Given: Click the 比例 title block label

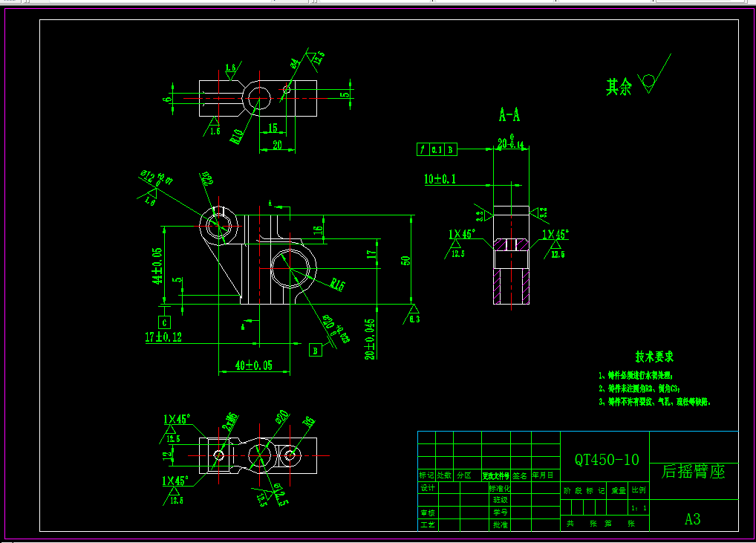Looking at the screenshot, I should coord(639,490).
